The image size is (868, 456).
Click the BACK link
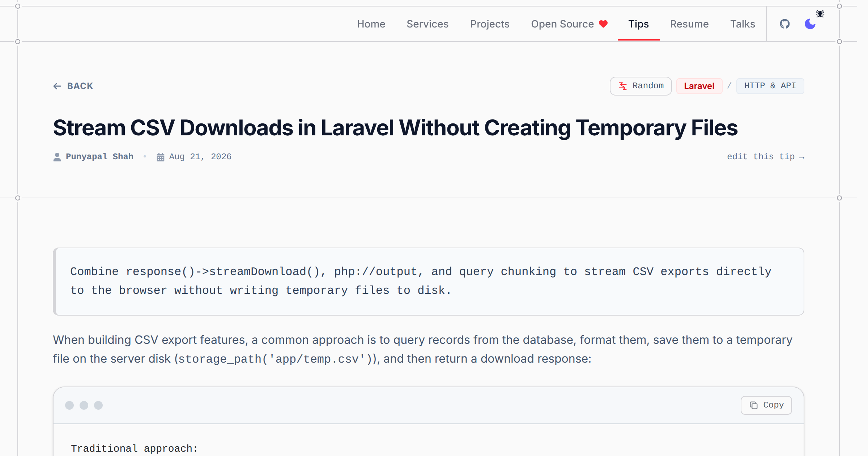click(x=73, y=86)
